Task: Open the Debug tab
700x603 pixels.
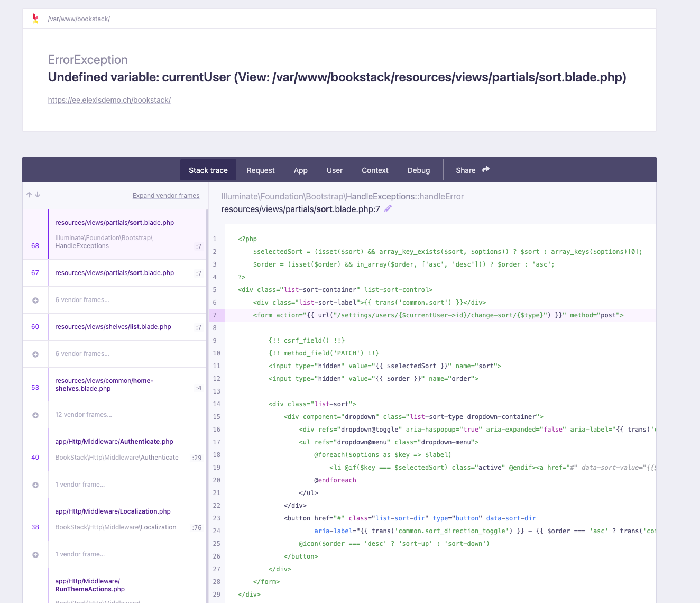Action: [x=419, y=170]
